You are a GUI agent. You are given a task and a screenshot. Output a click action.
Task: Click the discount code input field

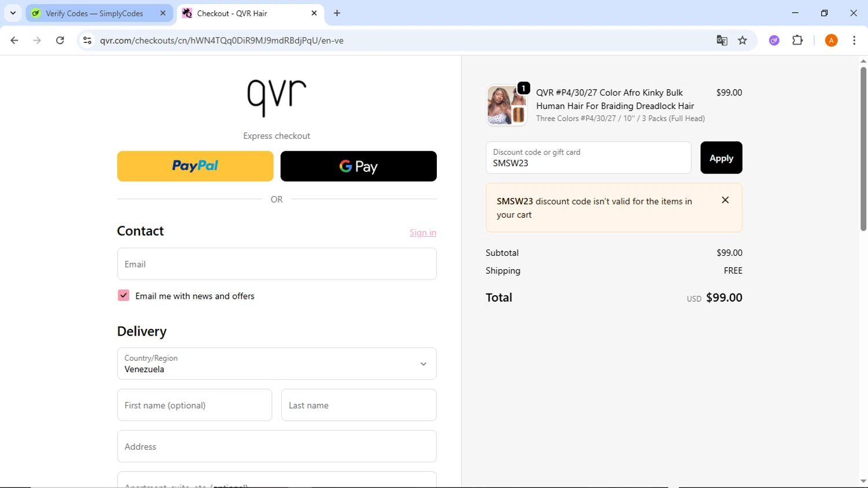[x=589, y=157]
